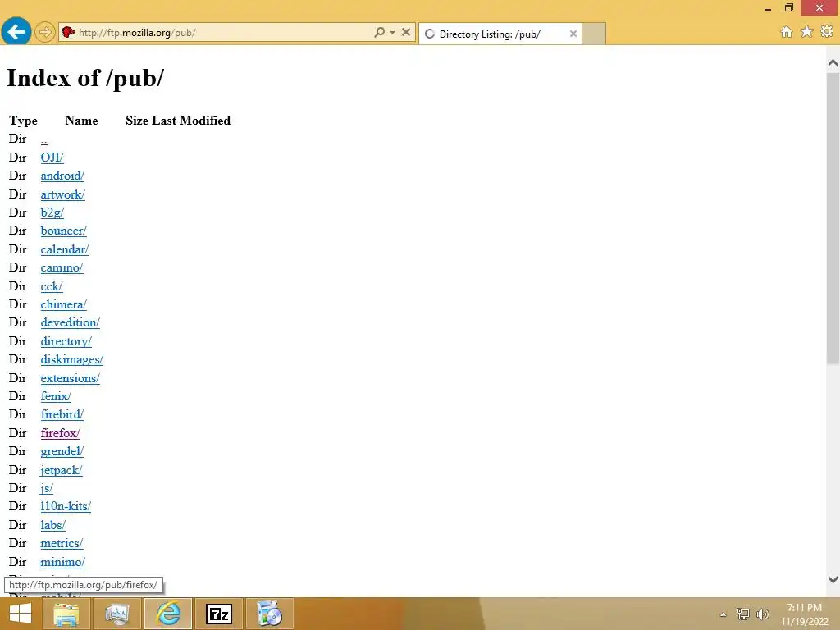Open the cck/ directory link
Screen dimensions: 840x630
click(x=52, y=286)
